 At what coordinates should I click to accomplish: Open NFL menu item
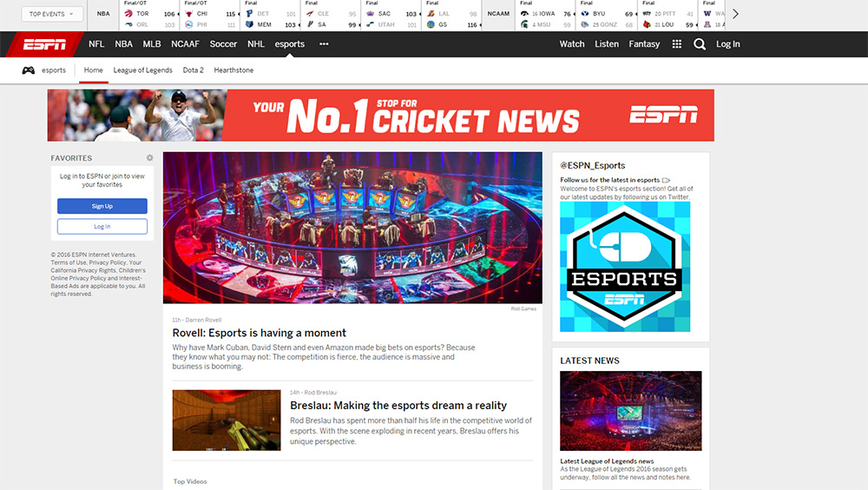(96, 44)
